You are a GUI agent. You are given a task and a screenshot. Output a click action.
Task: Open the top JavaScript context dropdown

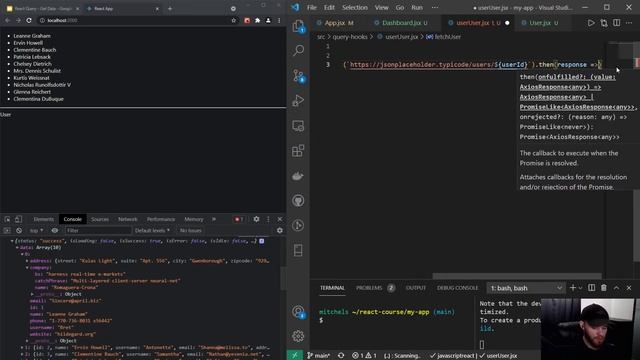coord(36,231)
